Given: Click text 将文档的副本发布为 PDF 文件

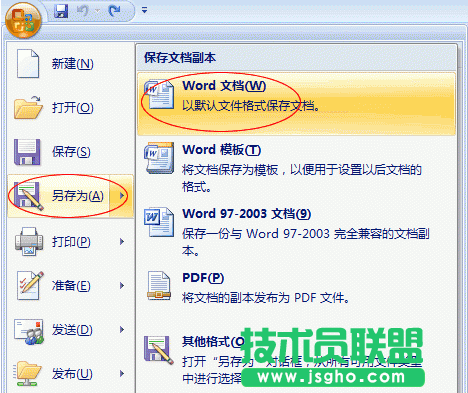Looking at the screenshot, I should pyautogui.click(x=266, y=297).
